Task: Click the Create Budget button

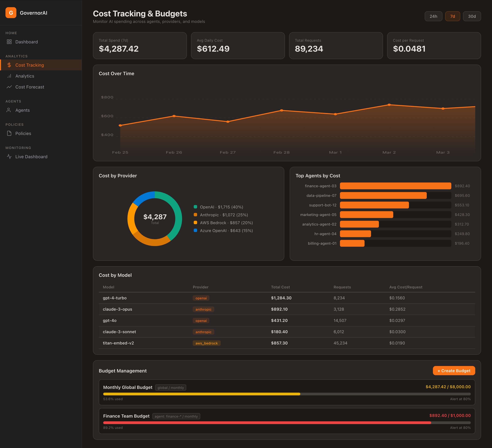Action: point(454,371)
